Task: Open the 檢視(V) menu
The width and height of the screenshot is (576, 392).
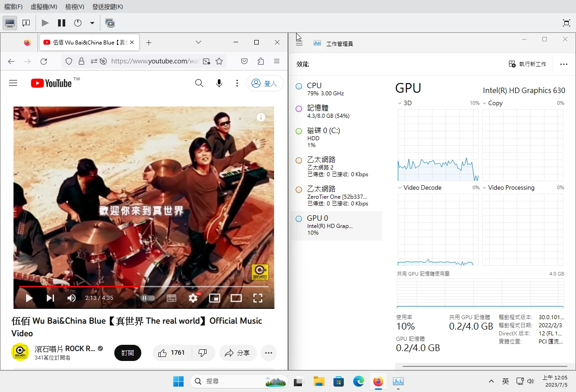Action: point(75,7)
